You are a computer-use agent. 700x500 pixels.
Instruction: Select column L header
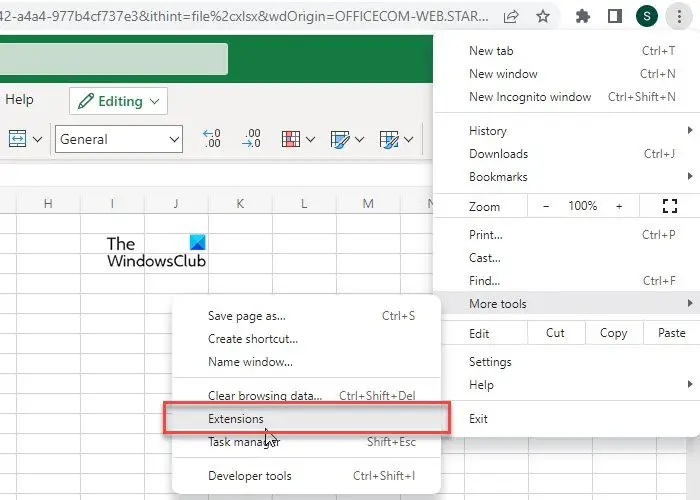tap(304, 204)
